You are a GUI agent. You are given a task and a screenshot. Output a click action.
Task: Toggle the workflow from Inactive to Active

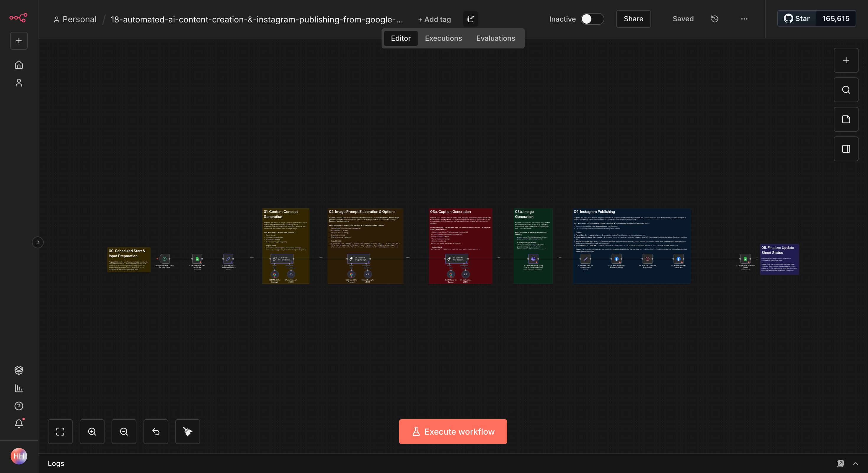pyautogui.click(x=592, y=19)
